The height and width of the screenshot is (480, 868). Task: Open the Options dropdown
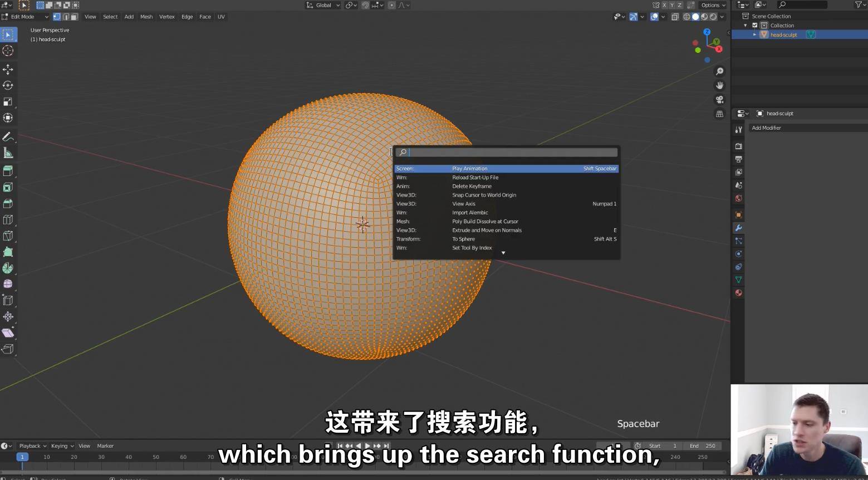713,5
